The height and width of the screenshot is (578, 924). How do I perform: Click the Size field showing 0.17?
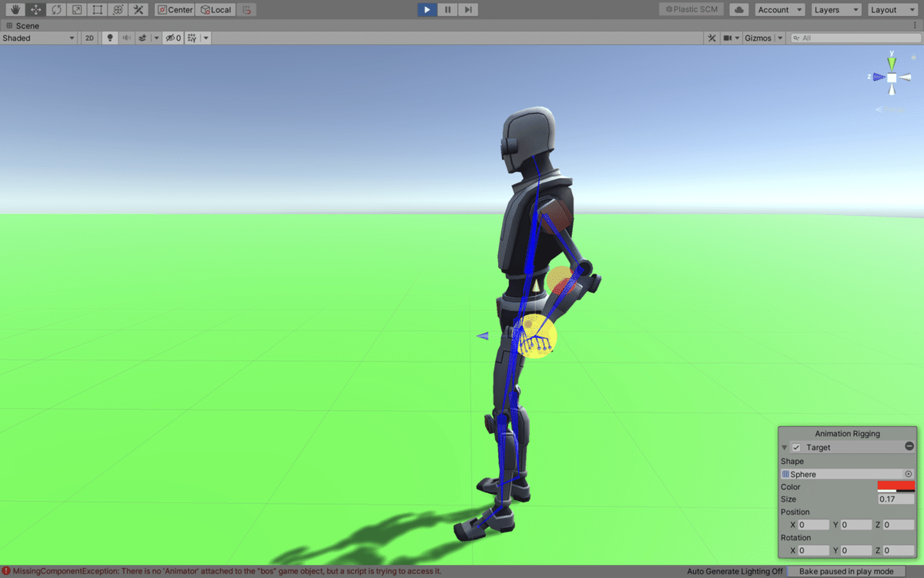click(x=895, y=499)
